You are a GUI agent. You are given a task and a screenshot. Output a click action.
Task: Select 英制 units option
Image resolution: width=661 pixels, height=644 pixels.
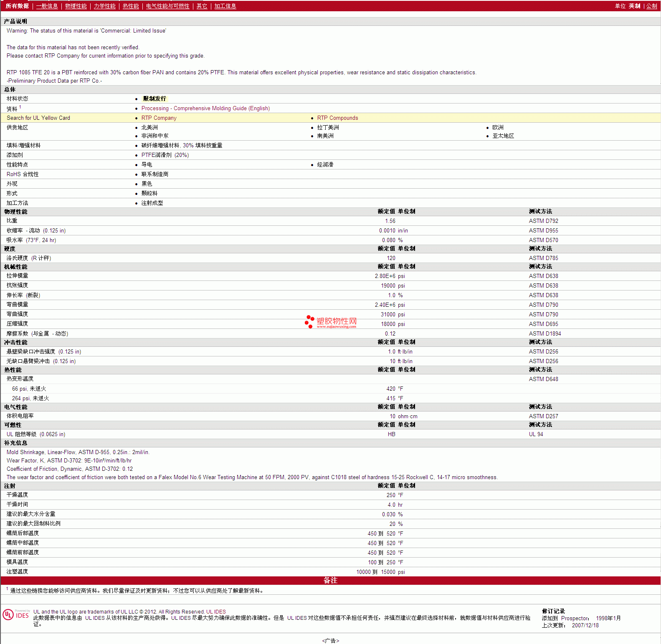click(634, 6)
